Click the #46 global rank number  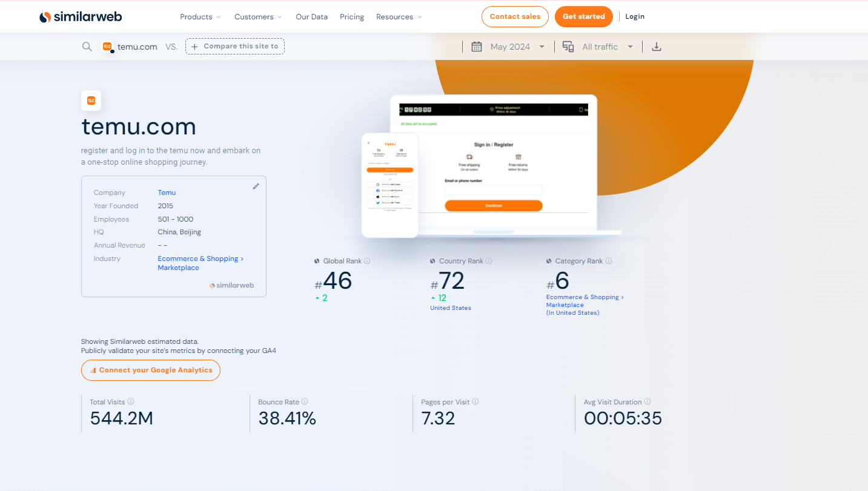coord(333,281)
